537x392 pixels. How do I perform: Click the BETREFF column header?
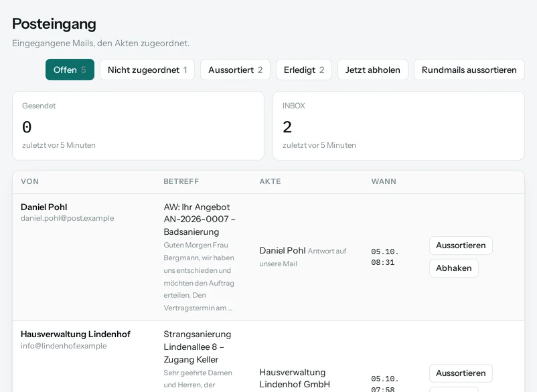point(181,181)
